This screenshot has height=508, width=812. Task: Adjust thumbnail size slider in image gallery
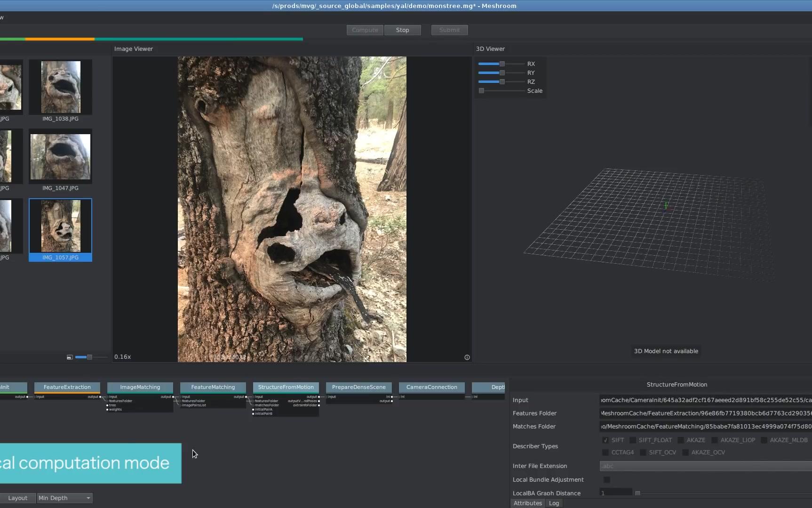click(x=90, y=357)
